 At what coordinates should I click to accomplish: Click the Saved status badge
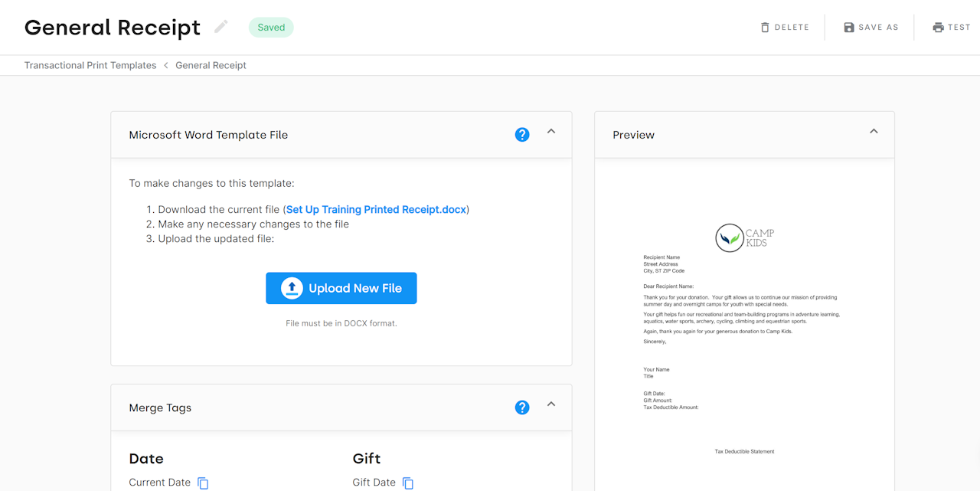pos(271,28)
